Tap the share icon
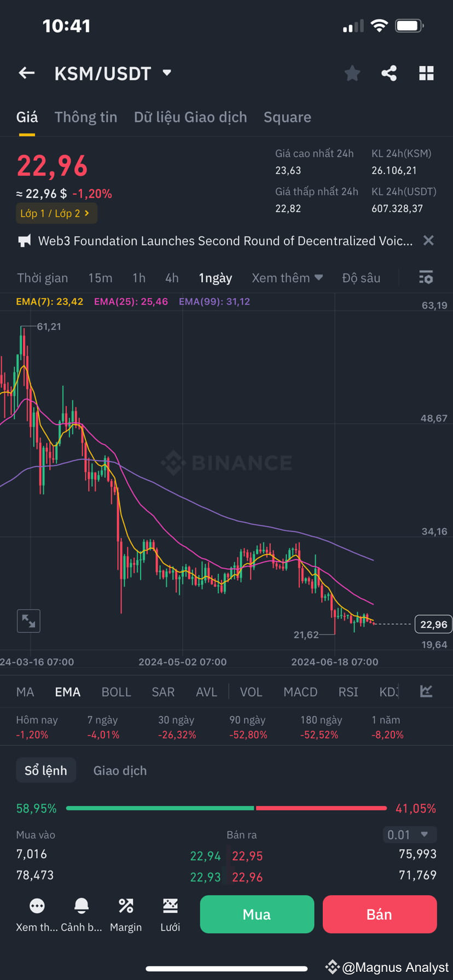This screenshot has width=453, height=980. coord(389,73)
